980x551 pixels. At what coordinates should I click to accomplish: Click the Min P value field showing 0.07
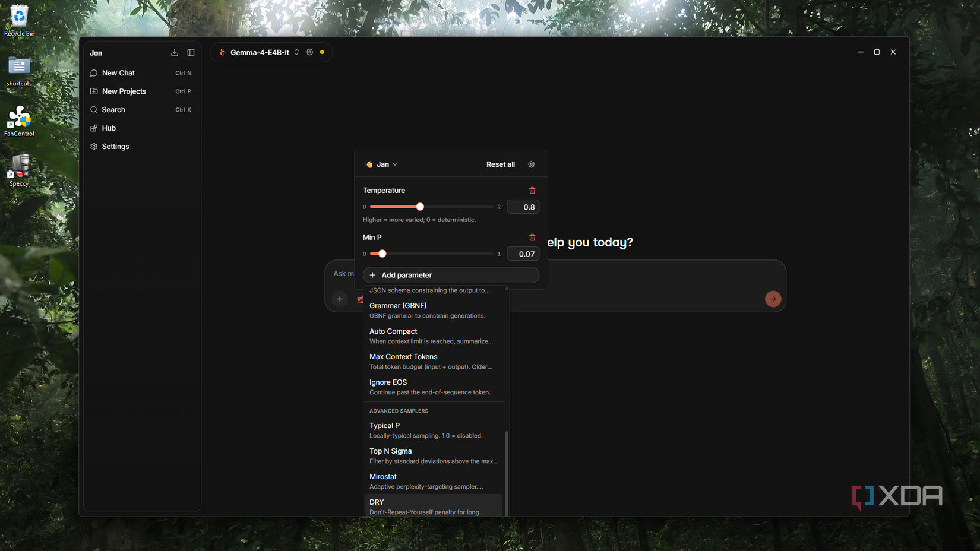[x=523, y=254]
